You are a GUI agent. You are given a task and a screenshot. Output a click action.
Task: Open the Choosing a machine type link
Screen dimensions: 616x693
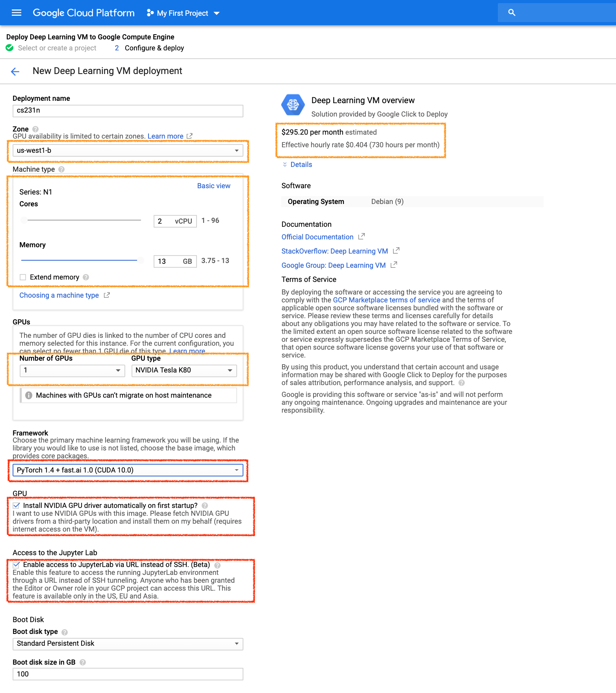pyautogui.click(x=59, y=295)
